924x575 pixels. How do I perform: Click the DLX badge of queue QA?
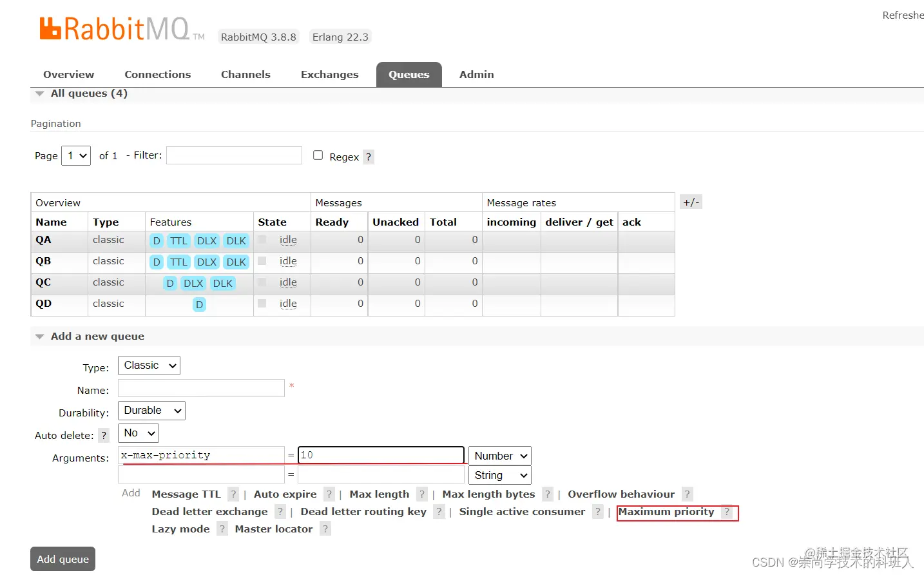click(x=207, y=241)
